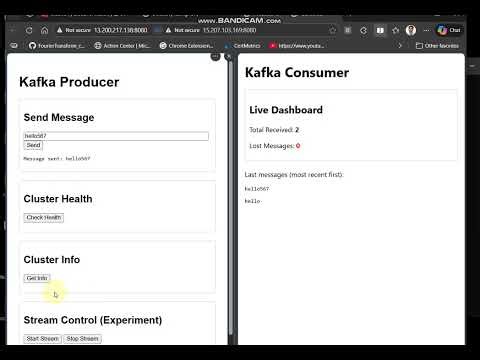Close the split screen pane icon
This screenshot has width=480, height=360.
click(228, 56)
